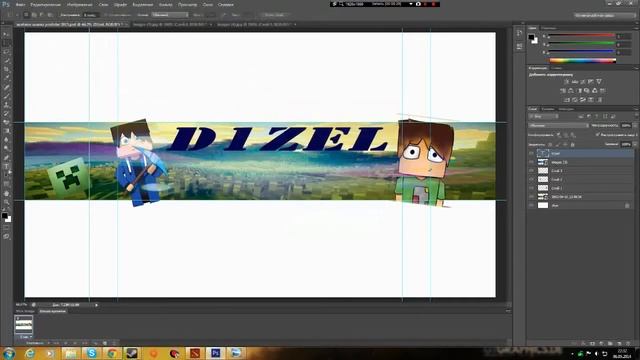Open the Opacity slider arrow
The width and height of the screenshot is (640, 360).
coord(634,125)
